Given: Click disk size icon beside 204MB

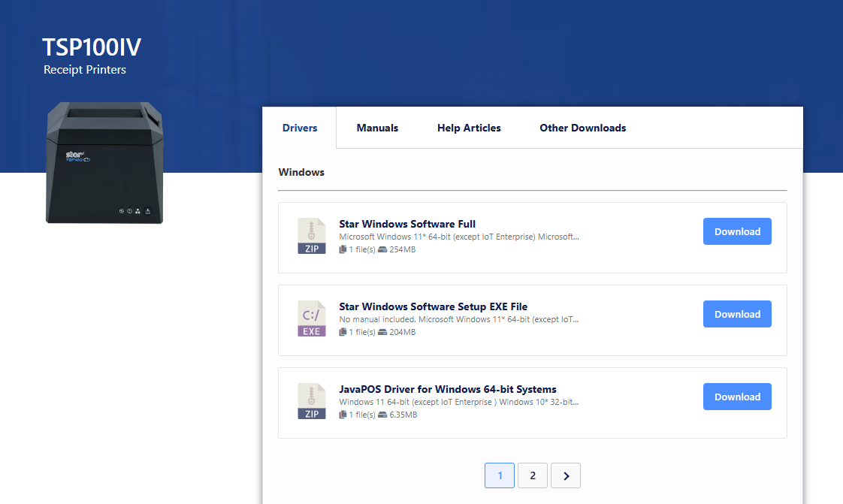Looking at the screenshot, I should pyautogui.click(x=382, y=332).
